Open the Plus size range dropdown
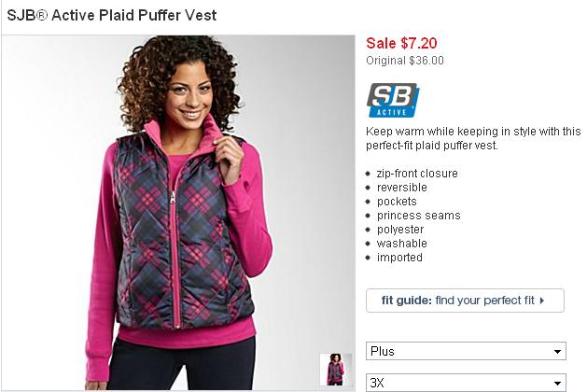Screen dimensions: 587x392 466,351
